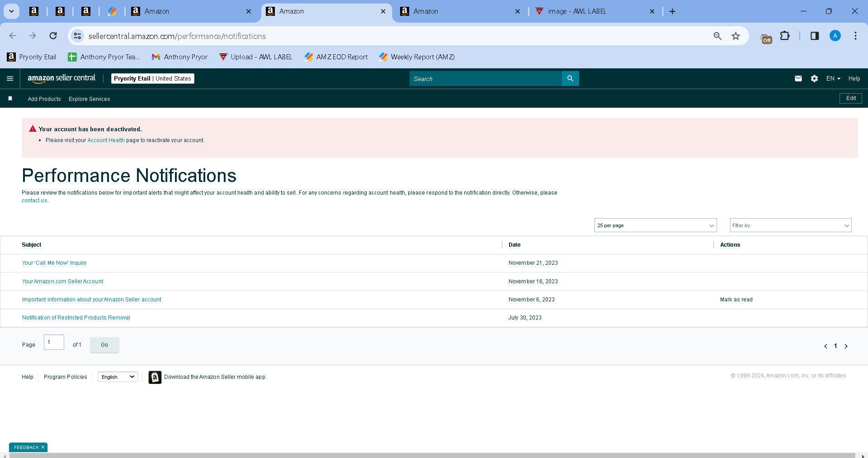Screen dimensions: 868x458
Task: Click the horizontal scrollbar at the bottom
Action: [x=432, y=455]
